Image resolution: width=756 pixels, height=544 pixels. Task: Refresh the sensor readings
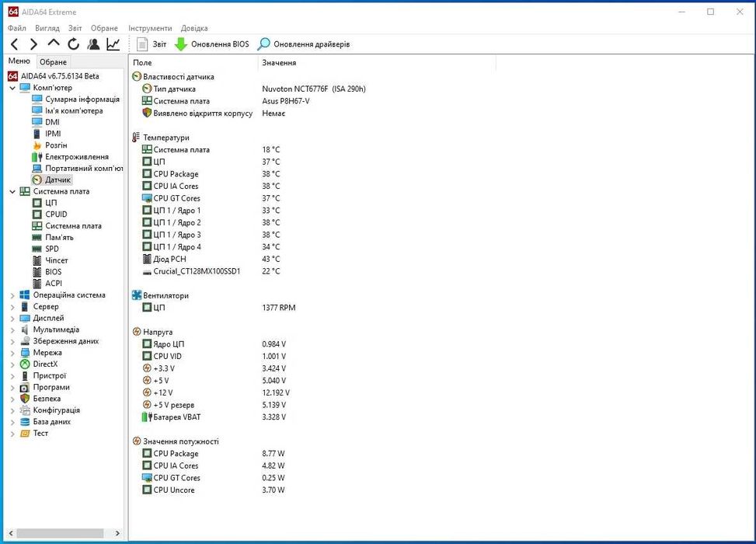point(73,44)
